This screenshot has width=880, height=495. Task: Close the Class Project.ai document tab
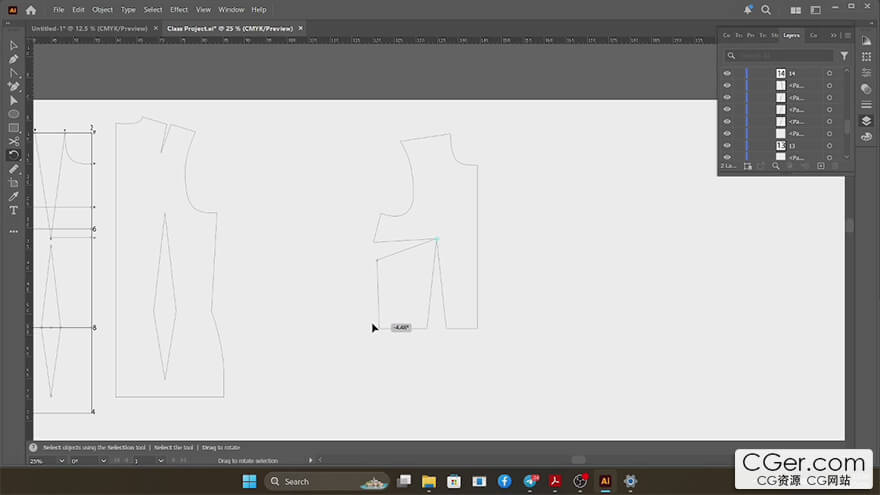(x=300, y=28)
